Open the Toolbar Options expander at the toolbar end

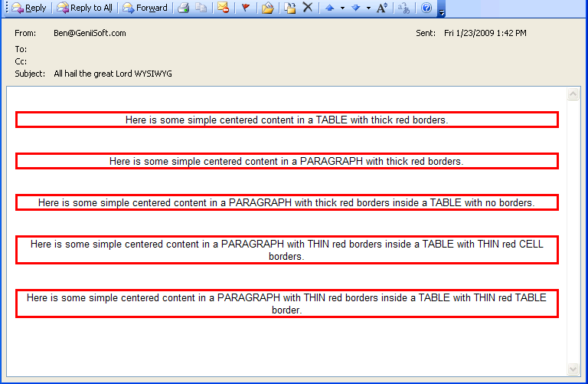pyautogui.click(x=441, y=9)
